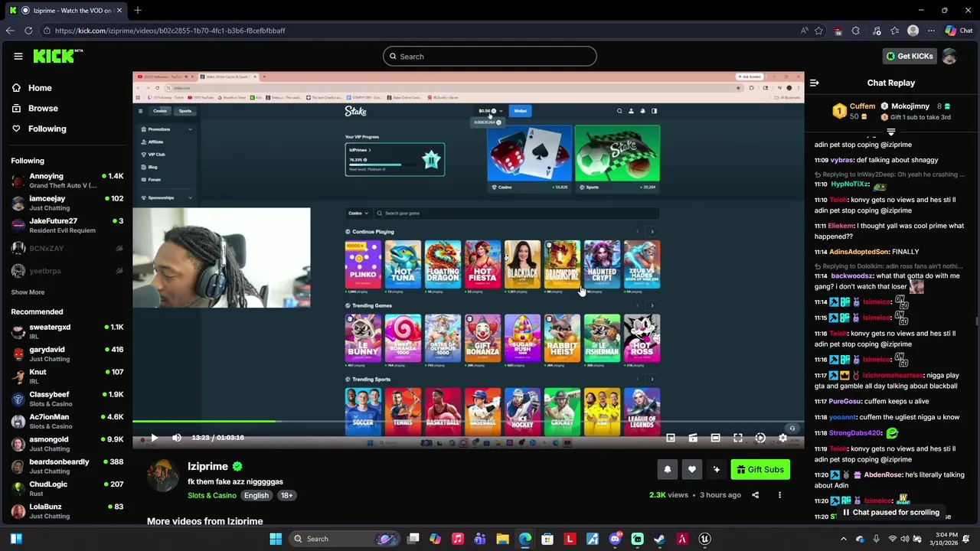Screen dimensions: 980x551
Task: Open sweatergxd recommended channel
Action: point(67,331)
